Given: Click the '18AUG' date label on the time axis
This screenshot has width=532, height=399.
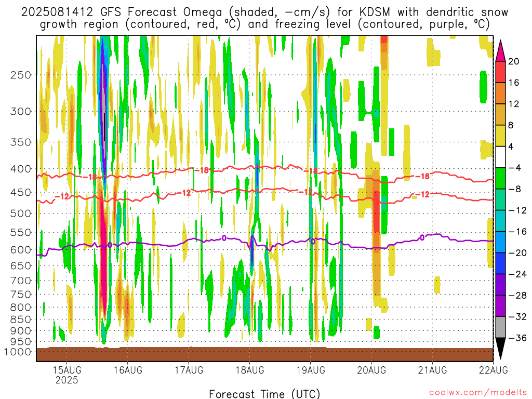Looking at the screenshot, I should 250,370.
